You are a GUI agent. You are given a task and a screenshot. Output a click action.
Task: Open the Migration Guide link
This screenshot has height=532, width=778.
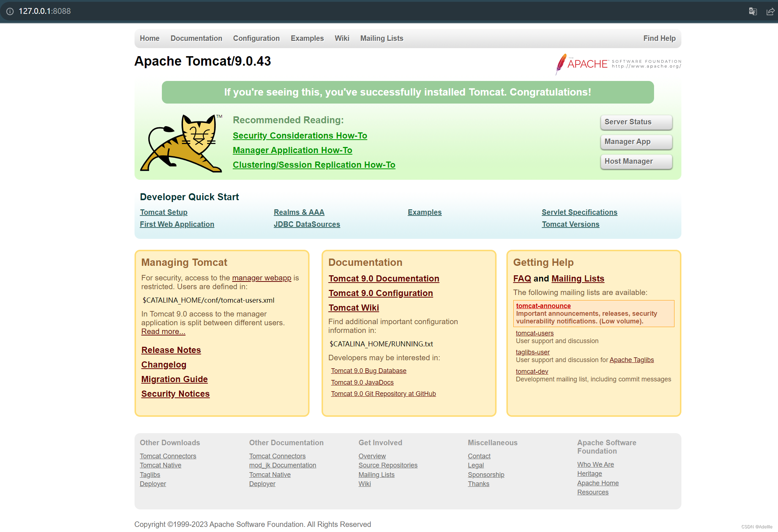click(174, 379)
